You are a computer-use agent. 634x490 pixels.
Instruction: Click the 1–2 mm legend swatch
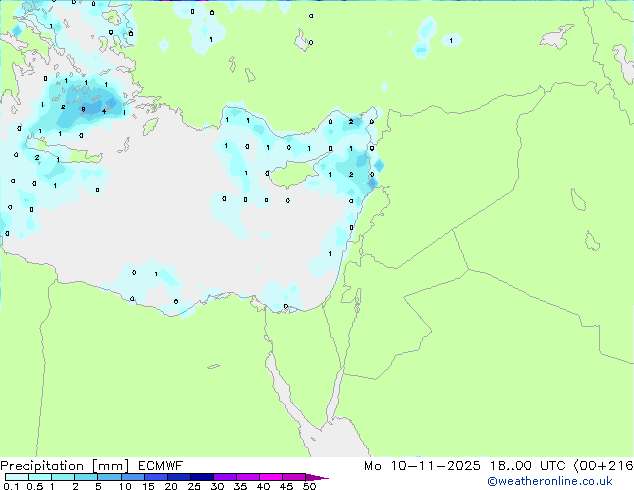coord(63,477)
